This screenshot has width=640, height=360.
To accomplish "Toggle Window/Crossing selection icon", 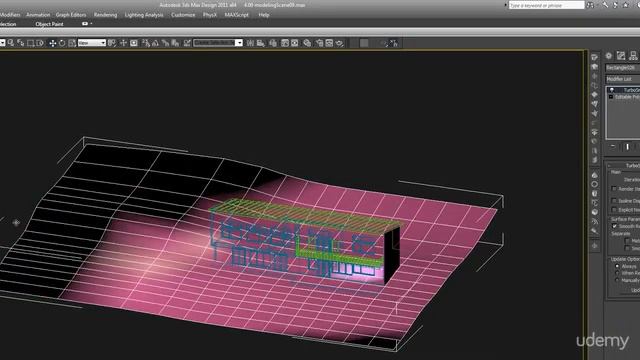I will click(40, 43).
